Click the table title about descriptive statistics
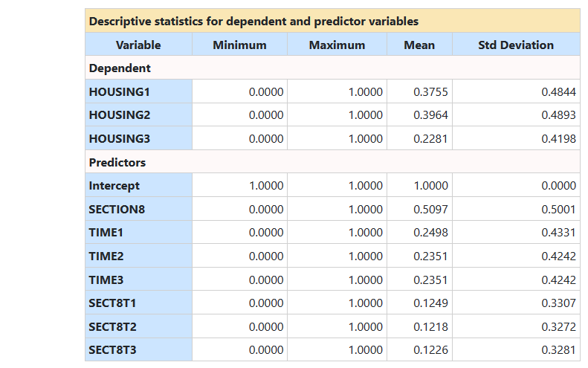This screenshot has width=588, height=368. click(x=253, y=22)
